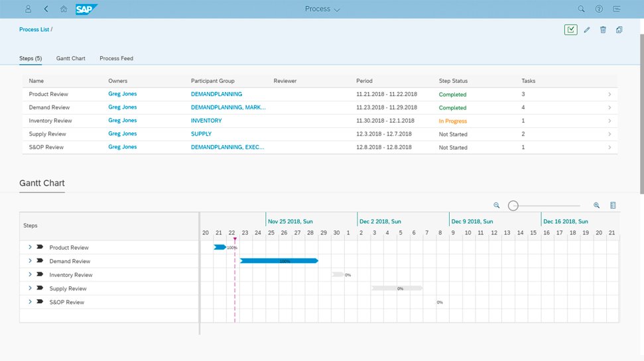Click the search magnifier icon
644x361 pixels.
pyautogui.click(x=581, y=9)
